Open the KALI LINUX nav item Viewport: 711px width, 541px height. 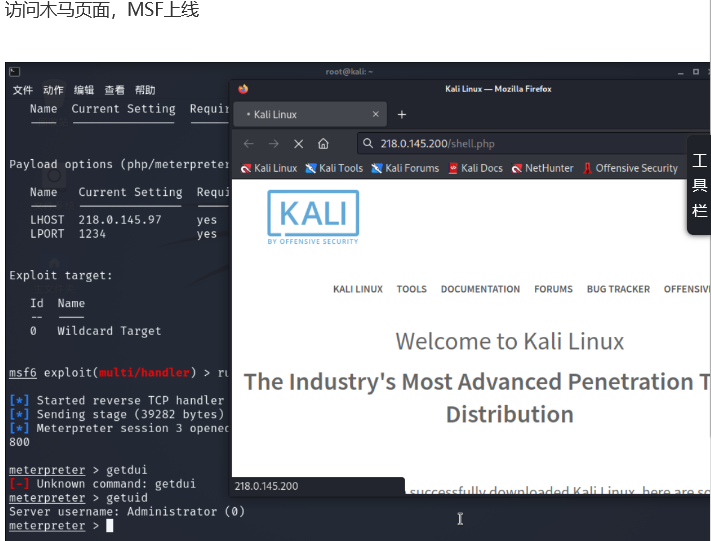coord(358,289)
